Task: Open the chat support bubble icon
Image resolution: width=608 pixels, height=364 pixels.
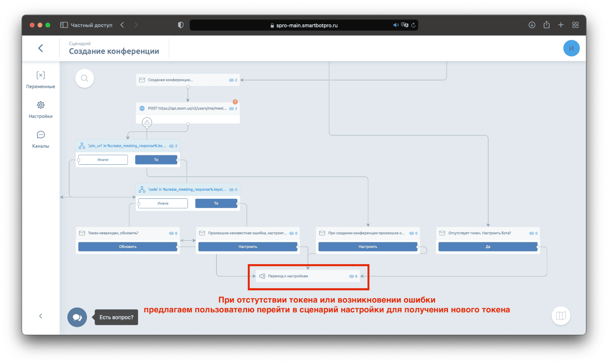Action: (77, 317)
